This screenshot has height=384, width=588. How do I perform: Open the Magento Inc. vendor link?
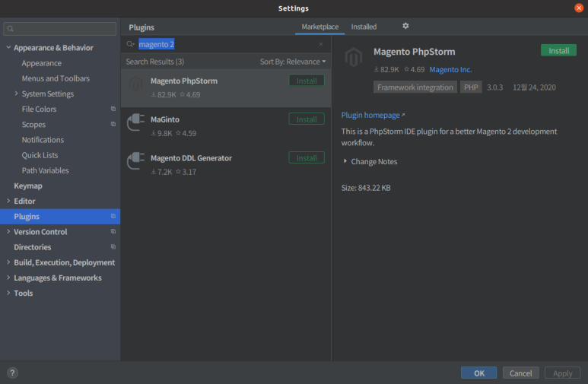(450, 69)
